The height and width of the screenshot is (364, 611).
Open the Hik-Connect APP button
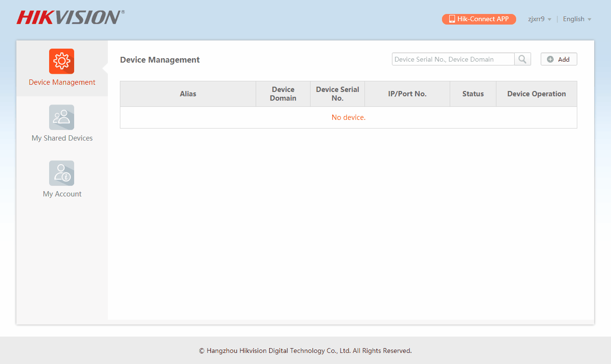pos(479,19)
